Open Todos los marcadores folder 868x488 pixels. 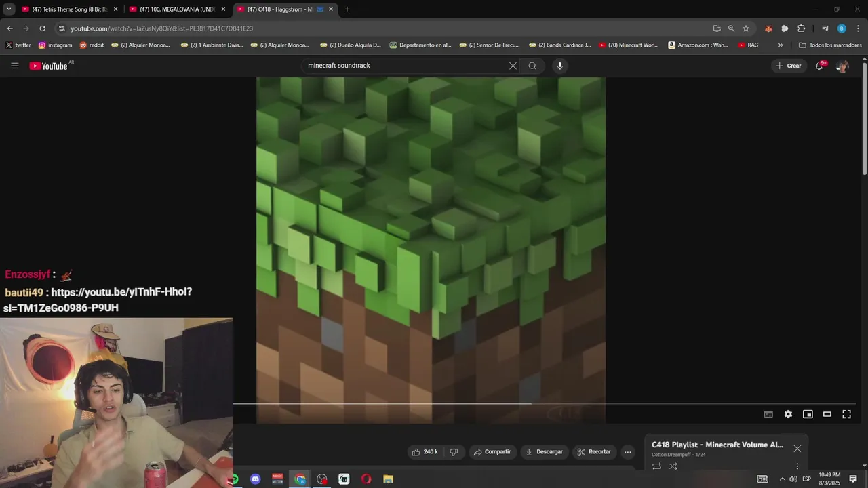point(830,45)
